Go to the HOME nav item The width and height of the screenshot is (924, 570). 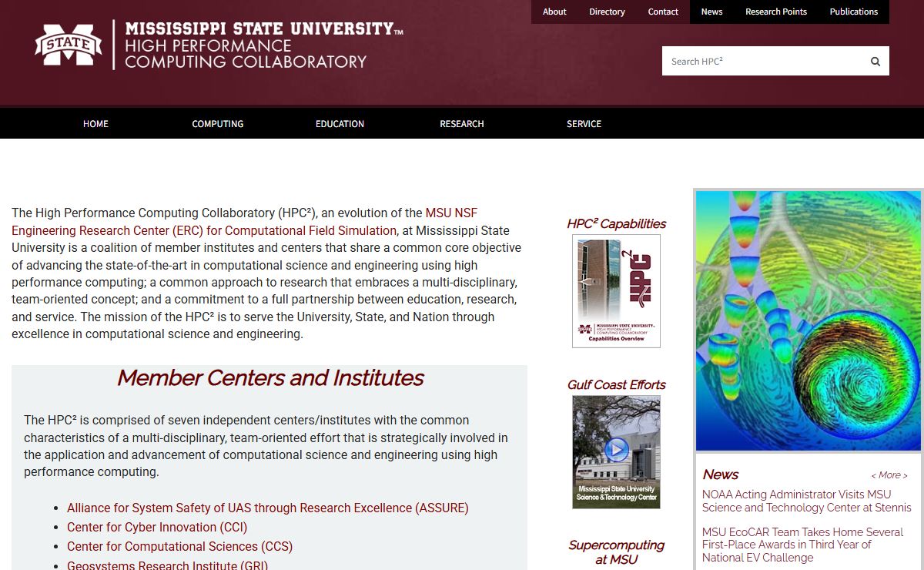pos(95,124)
